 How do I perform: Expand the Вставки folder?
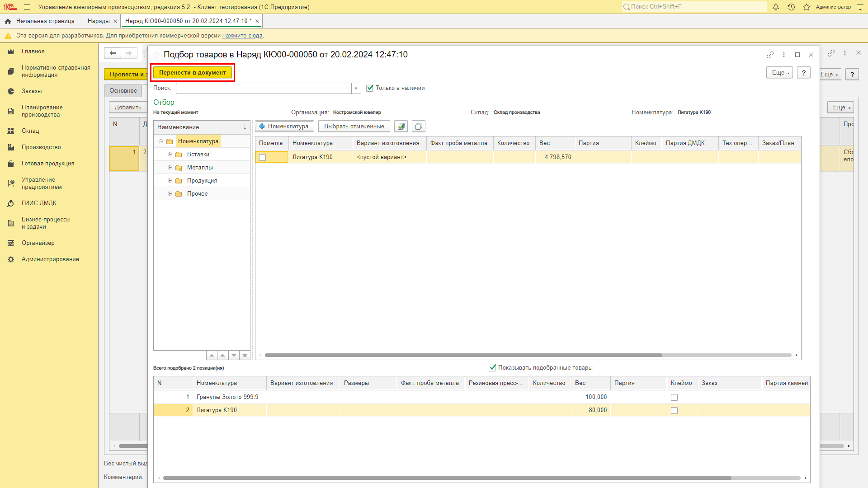(170, 155)
